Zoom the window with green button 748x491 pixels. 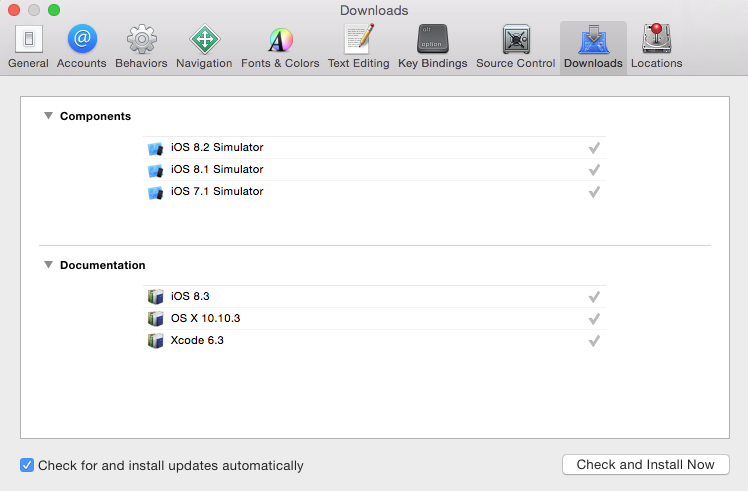[54, 10]
